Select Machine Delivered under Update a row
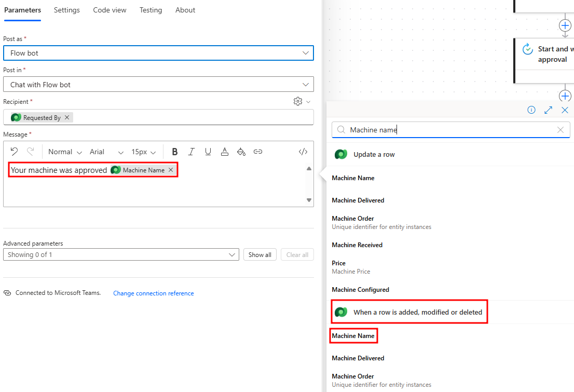 [358, 200]
